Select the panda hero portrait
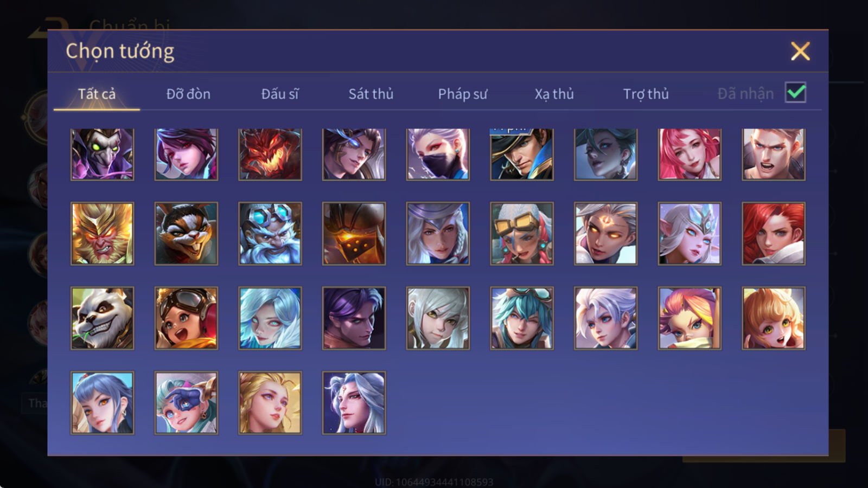This screenshot has width=868, height=488. tap(102, 318)
